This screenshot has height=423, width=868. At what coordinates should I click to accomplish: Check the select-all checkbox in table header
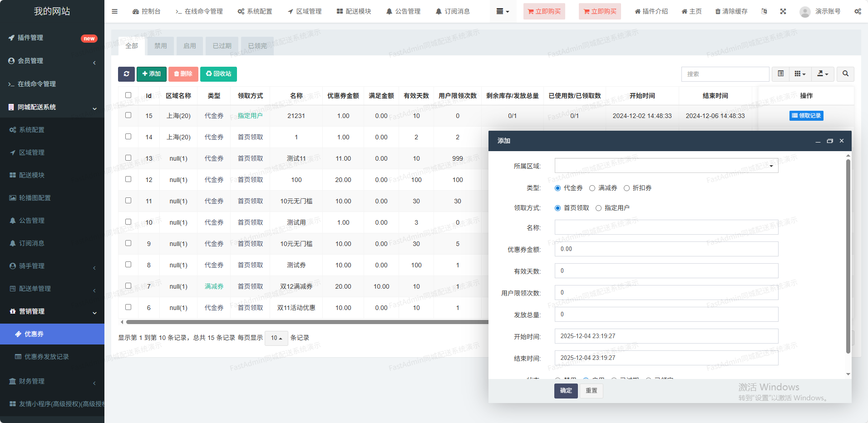click(128, 95)
